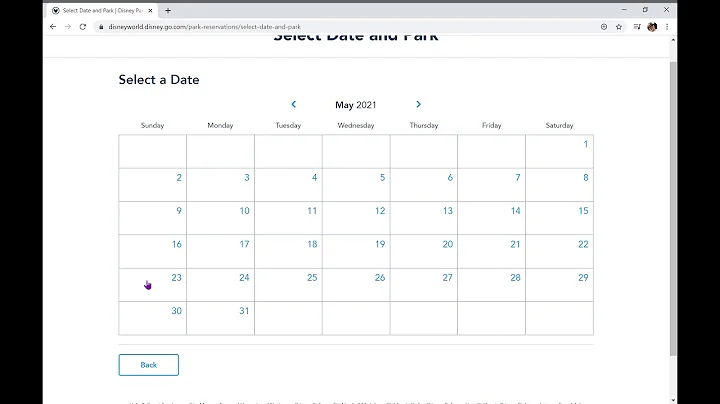
Task: Choose May 22 on calendar
Action: (559, 252)
